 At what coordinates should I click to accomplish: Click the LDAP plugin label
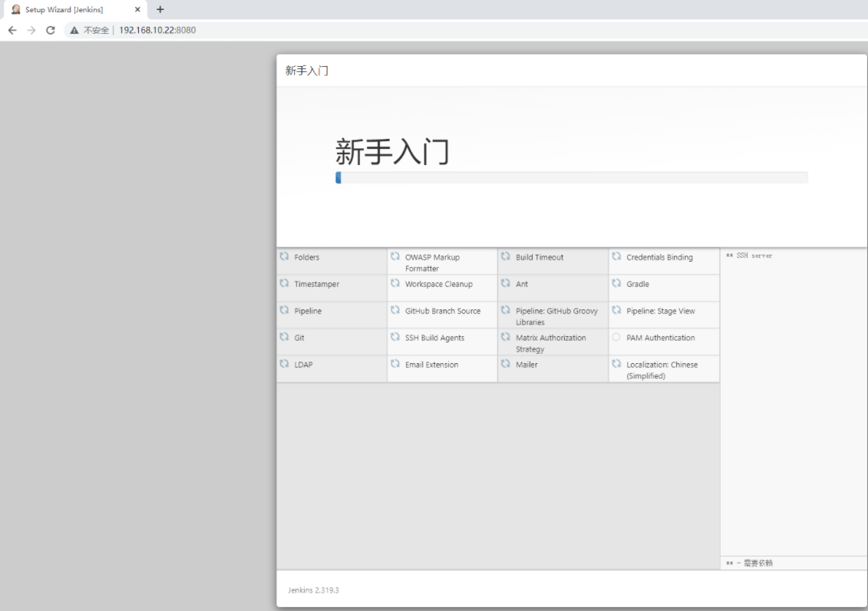click(303, 365)
